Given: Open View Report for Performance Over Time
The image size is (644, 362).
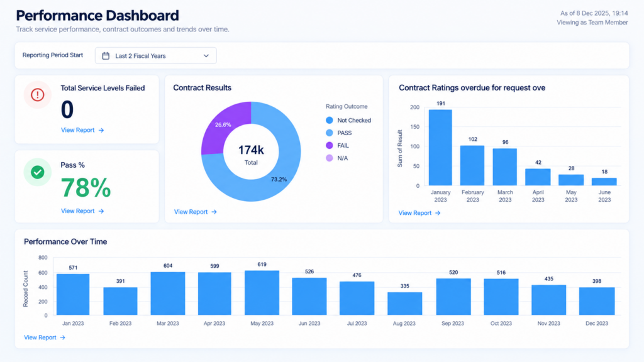Looking at the screenshot, I should tap(45, 337).
